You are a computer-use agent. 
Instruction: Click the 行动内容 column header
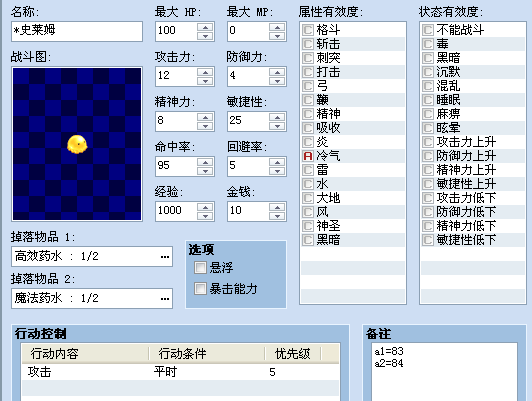[85, 354]
